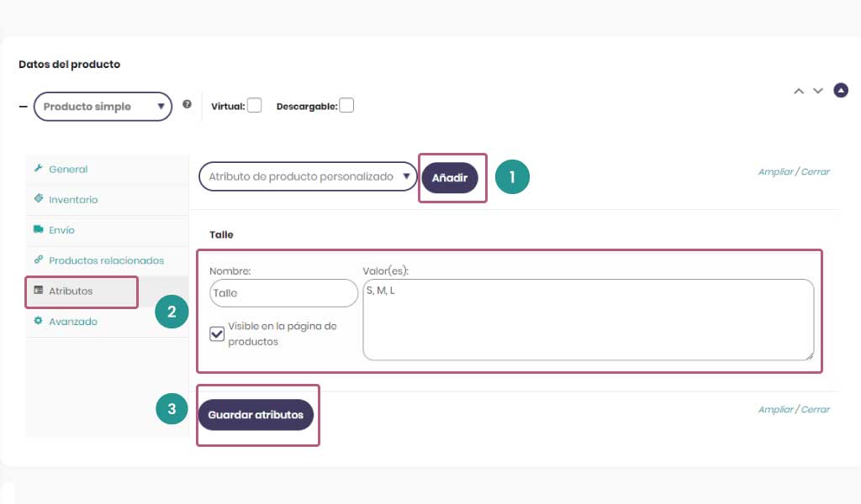Click the dark circle collapse triangle icon
This screenshot has width=861, height=504.
click(841, 90)
